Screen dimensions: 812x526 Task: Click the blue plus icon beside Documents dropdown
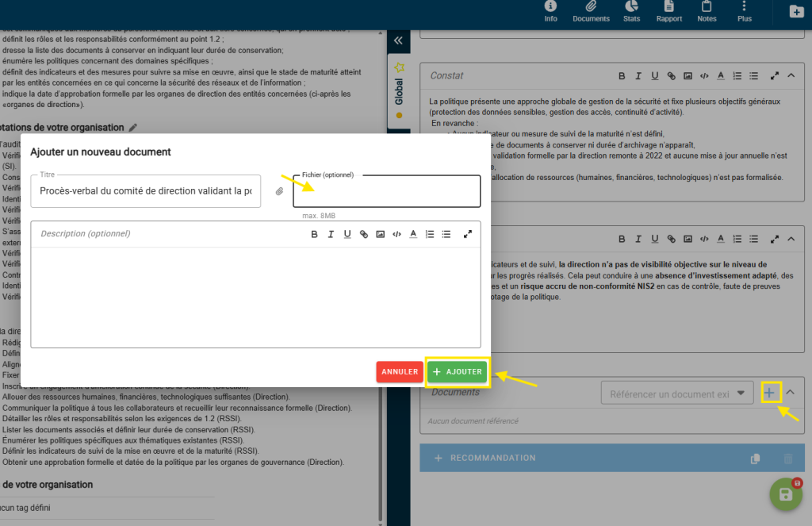tap(770, 392)
